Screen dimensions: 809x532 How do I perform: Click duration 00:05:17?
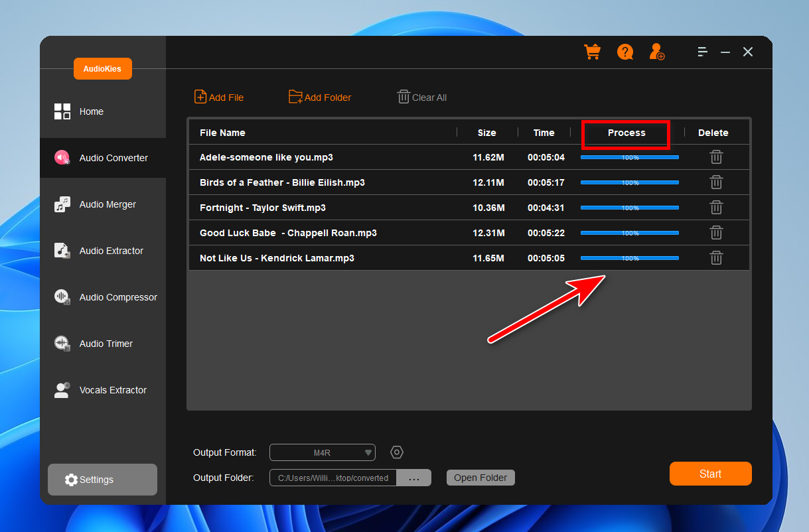click(x=546, y=182)
